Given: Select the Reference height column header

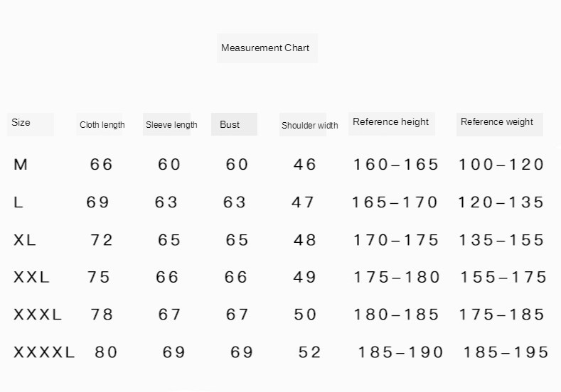Looking at the screenshot, I should tap(390, 122).
